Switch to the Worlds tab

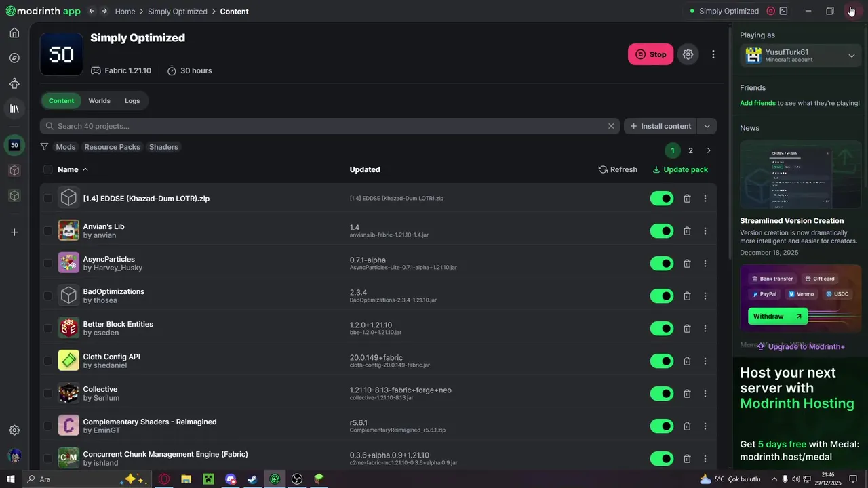(x=99, y=101)
